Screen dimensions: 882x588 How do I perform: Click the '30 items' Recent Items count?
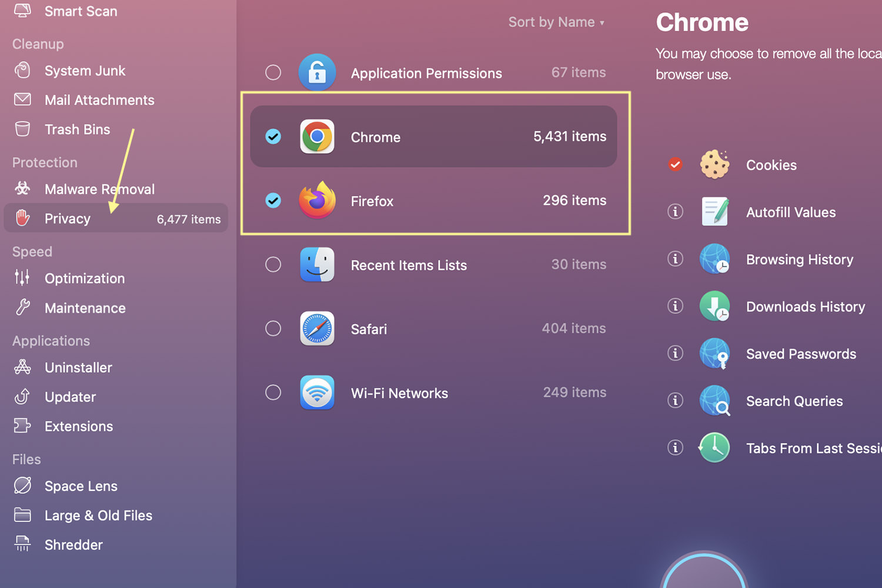(x=579, y=265)
